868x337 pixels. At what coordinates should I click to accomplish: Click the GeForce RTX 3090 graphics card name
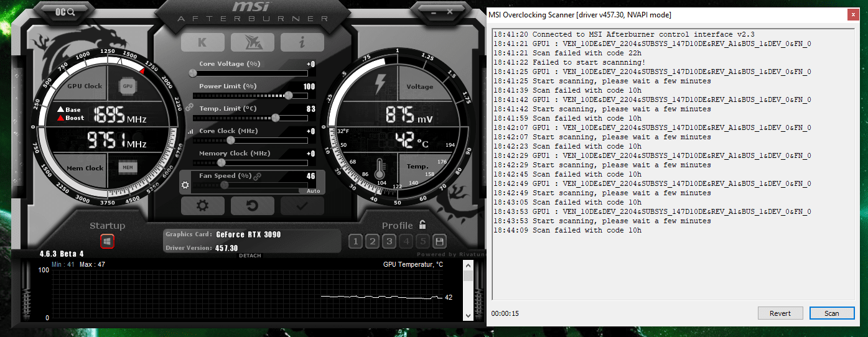tap(248, 235)
